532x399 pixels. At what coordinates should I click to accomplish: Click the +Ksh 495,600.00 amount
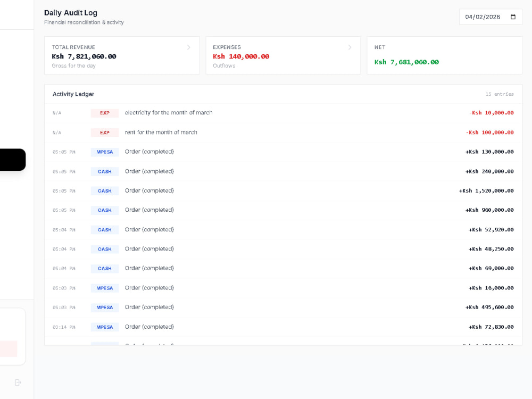tap(489, 307)
